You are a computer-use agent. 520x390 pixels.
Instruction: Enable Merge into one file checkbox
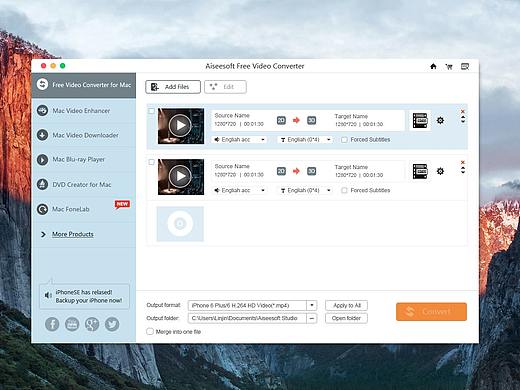[x=150, y=332]
